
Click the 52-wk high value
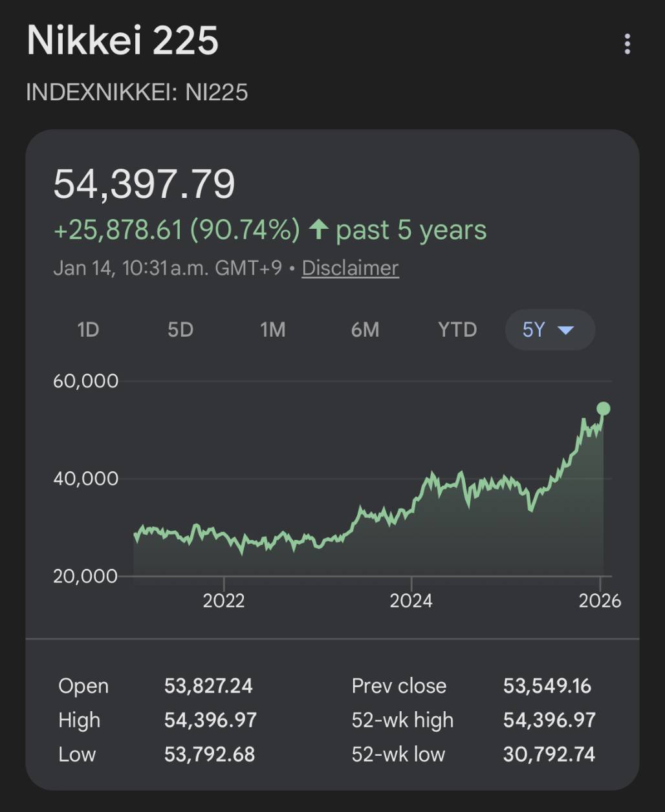click(549, 720)
